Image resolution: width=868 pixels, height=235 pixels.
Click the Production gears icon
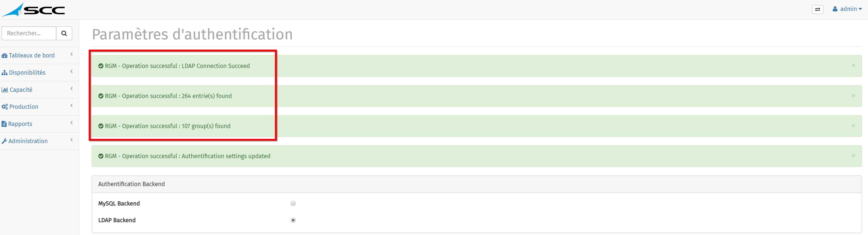[x=5, y=107]
